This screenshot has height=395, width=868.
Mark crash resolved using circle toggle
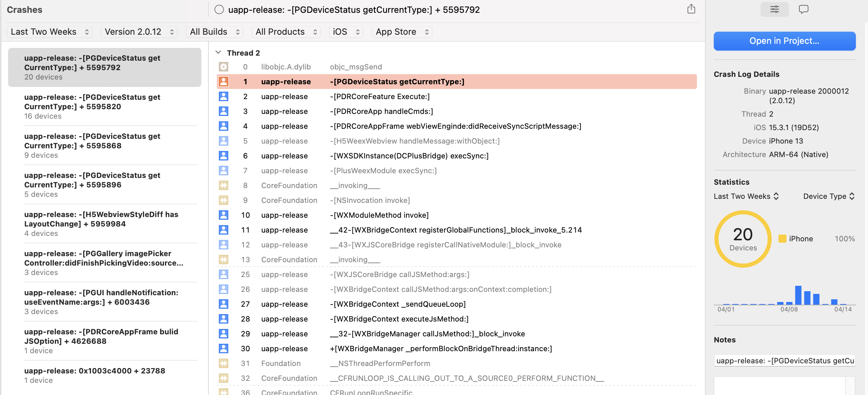click(219, 10)
